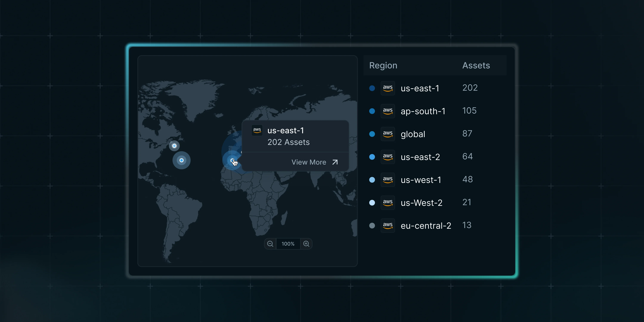Open the View More link in tooltip
The image size is (644, 322).
click(315, 162)
